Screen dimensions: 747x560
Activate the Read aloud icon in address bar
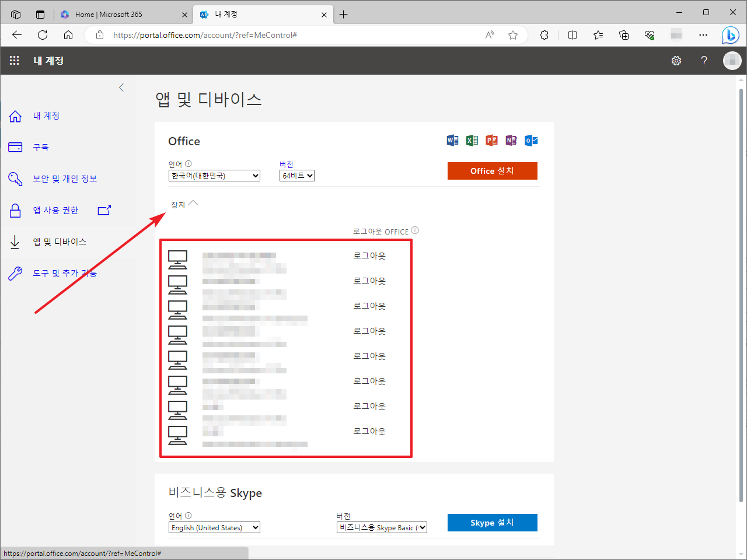coord(490,35)
